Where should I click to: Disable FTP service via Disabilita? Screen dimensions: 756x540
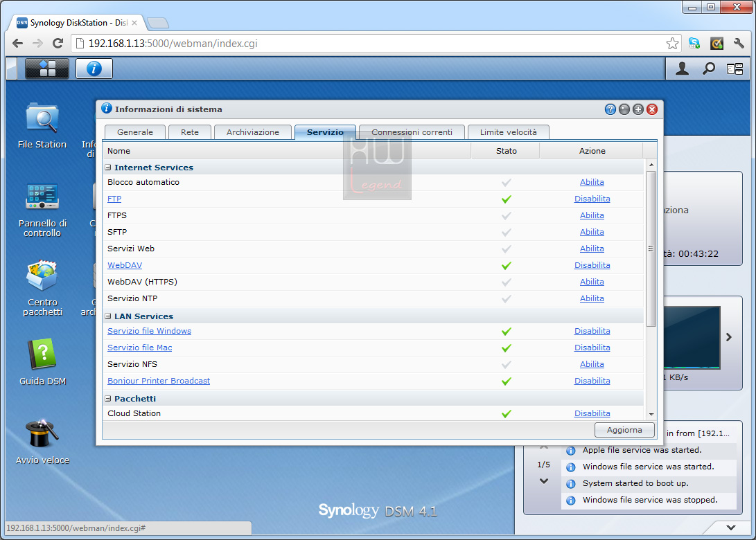coord(592,199)
